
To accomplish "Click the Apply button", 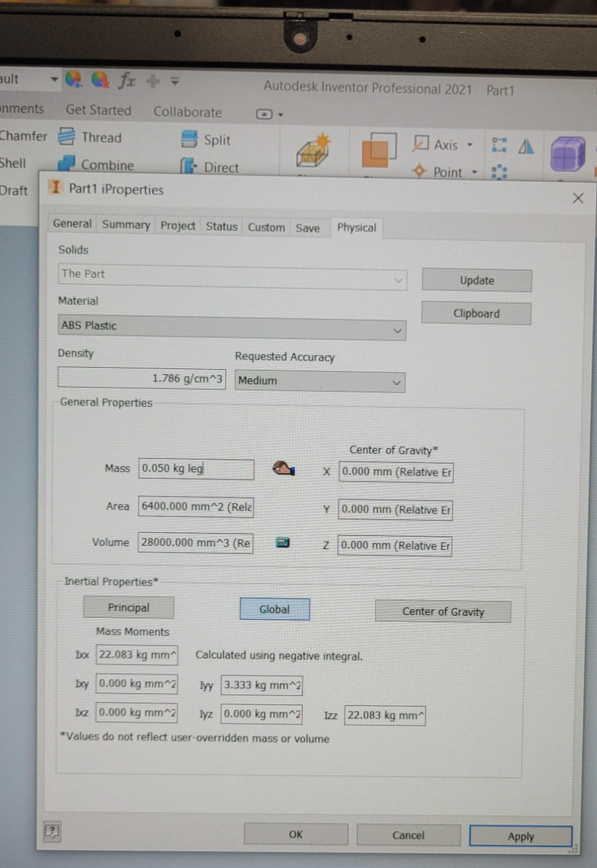I will (x=521, y=836).
